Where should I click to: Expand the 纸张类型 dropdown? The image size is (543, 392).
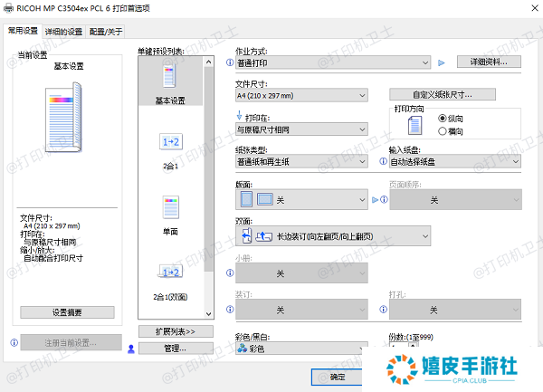[x=300, y=161]
